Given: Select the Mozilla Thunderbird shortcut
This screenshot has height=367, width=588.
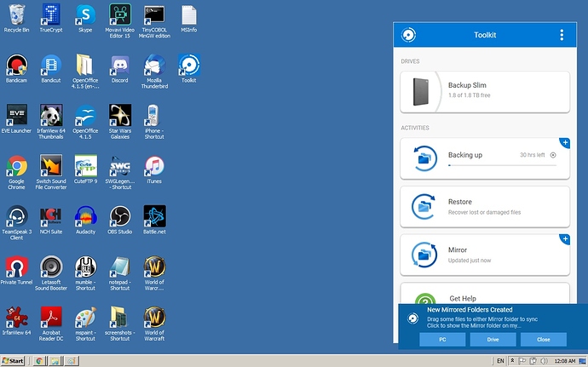Looking at the screenshot, I should coord(154,72).
